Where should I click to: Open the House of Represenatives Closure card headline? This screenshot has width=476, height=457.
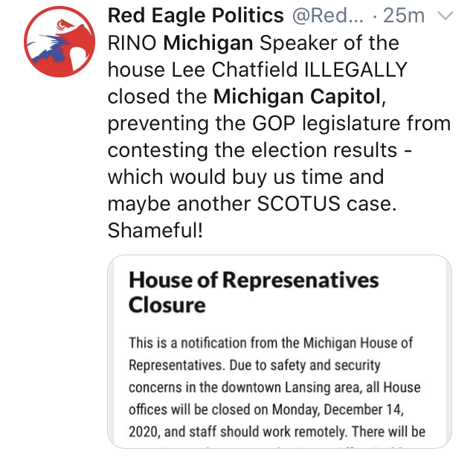click(254, 292)
